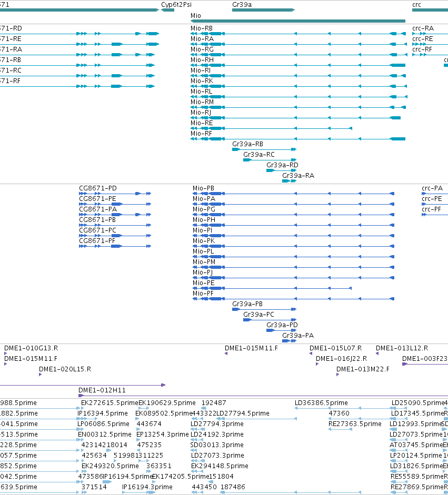The width and height of the screenshot is (448, 495).
Task: Click the Gr39a-PC protein label
Action: click(x=259, y=315)
